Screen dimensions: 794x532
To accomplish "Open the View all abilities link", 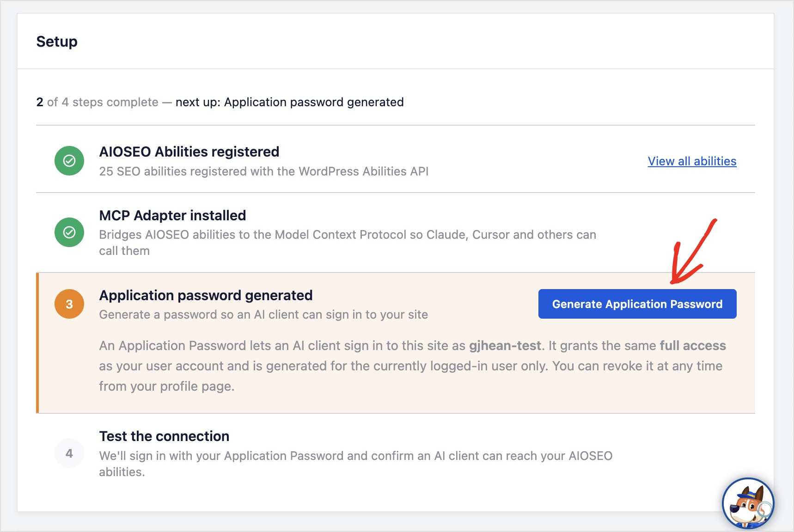I will (x=692, y=161).
